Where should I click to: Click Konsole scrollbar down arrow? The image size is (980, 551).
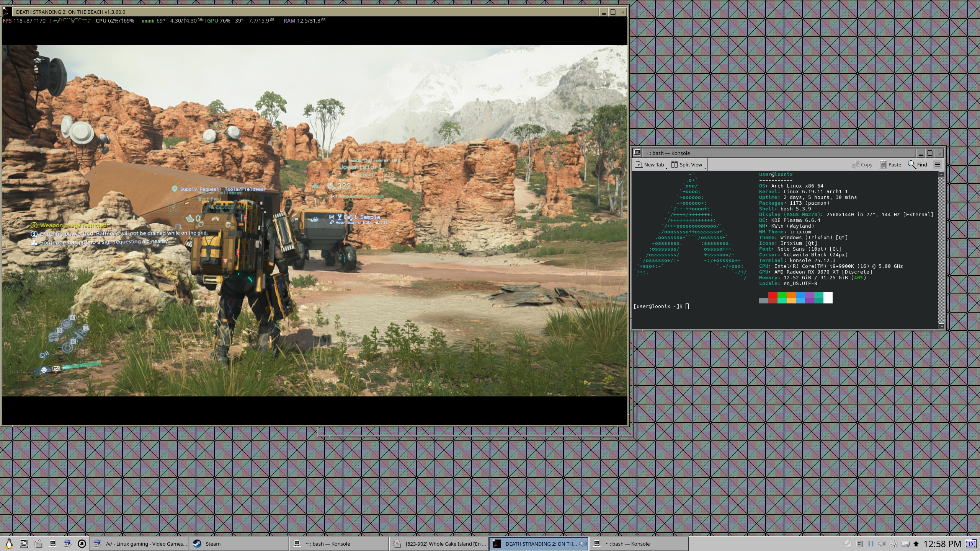click(x=941, y=326)
